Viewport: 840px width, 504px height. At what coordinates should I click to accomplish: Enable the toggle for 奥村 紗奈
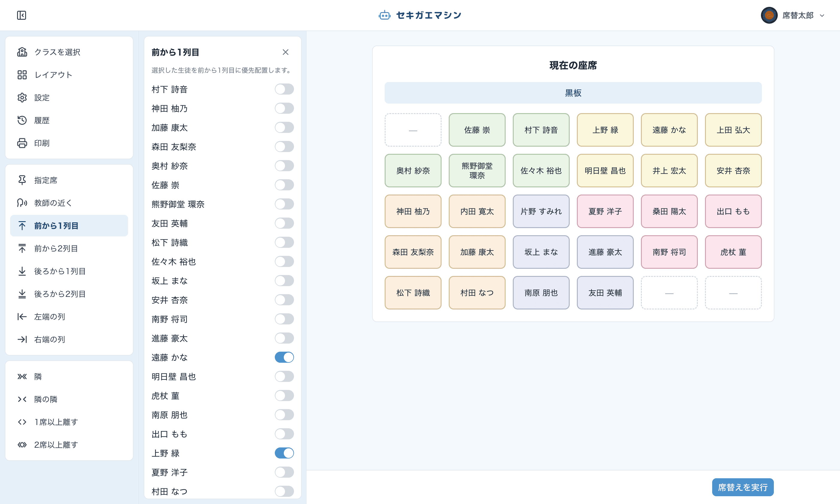[284, 166]
